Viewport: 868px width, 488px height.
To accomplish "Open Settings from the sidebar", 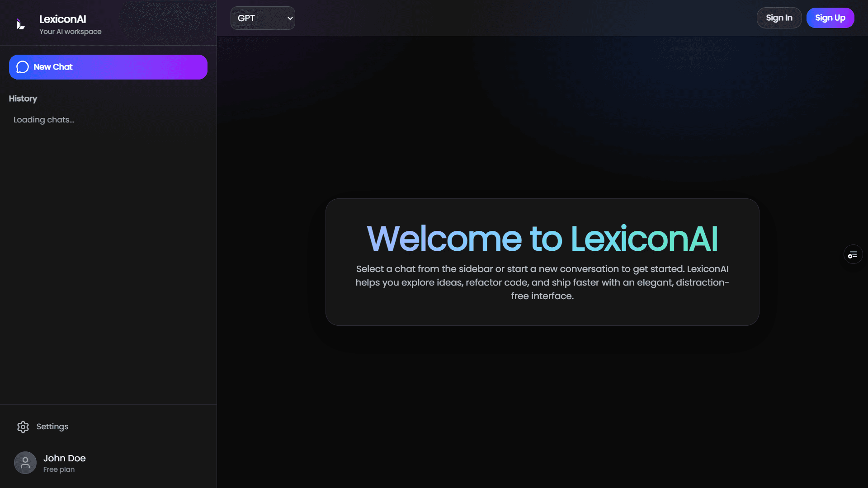I will [x=52, y=427].
